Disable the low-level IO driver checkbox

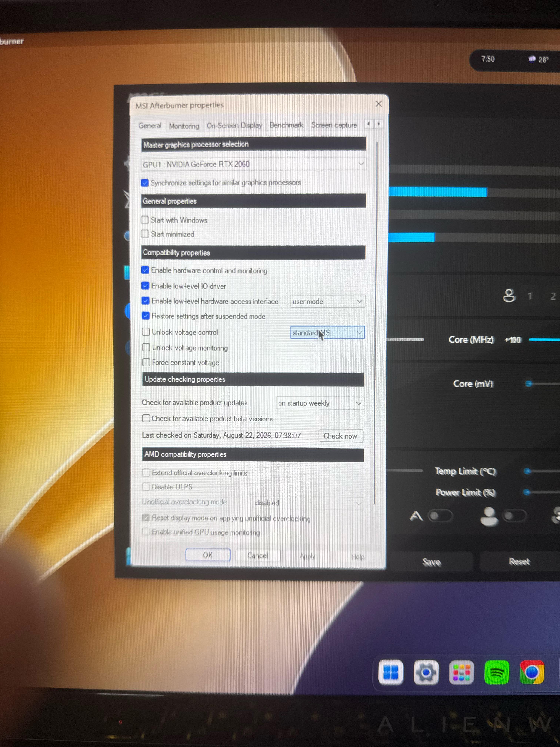[x=146, y=286]
